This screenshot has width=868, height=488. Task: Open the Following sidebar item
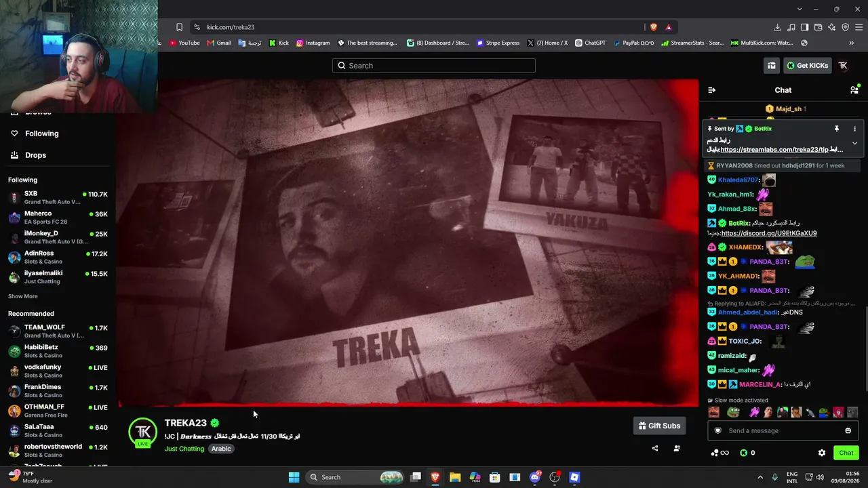[x=42, y=134]
